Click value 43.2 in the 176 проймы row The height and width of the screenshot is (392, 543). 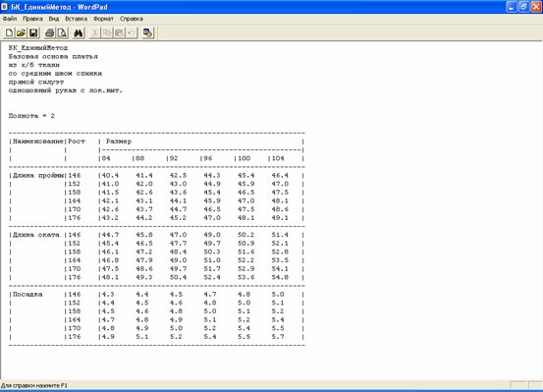(110, 218)
